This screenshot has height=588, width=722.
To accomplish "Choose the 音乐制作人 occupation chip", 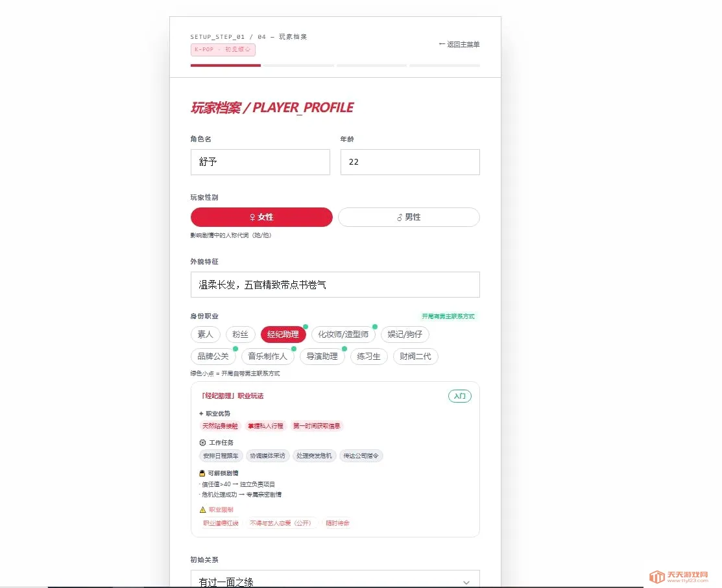I will point(267,357).
